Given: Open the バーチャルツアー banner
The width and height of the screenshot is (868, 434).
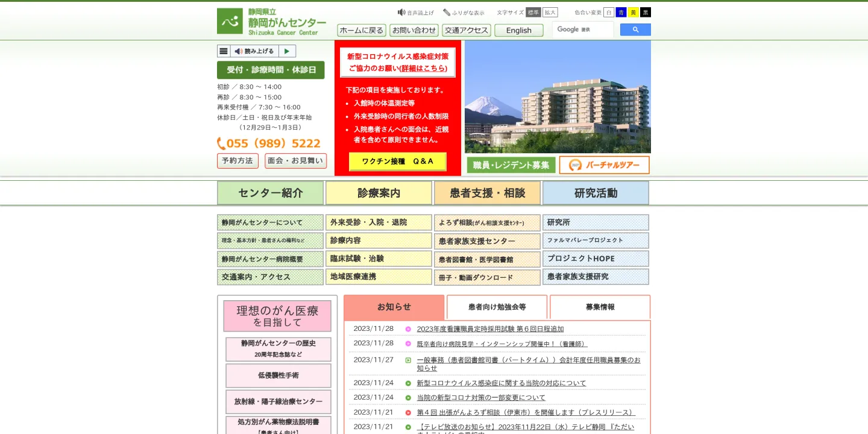Looking at the screenshot, I should (605, 165).
